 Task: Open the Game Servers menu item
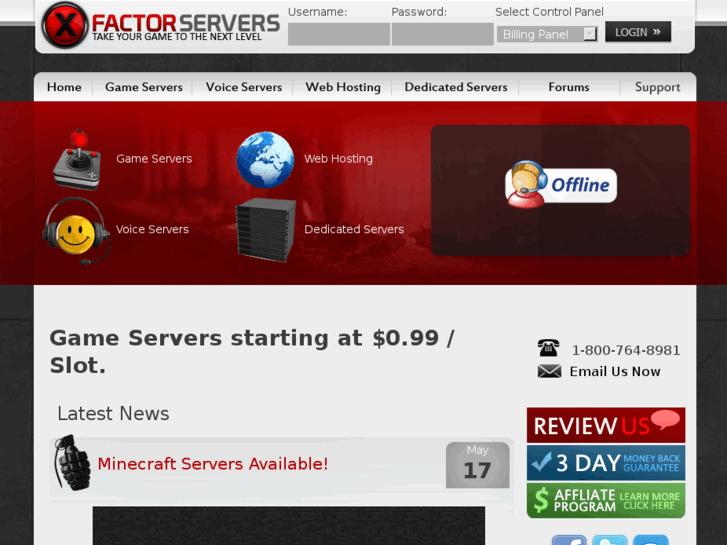144,87
